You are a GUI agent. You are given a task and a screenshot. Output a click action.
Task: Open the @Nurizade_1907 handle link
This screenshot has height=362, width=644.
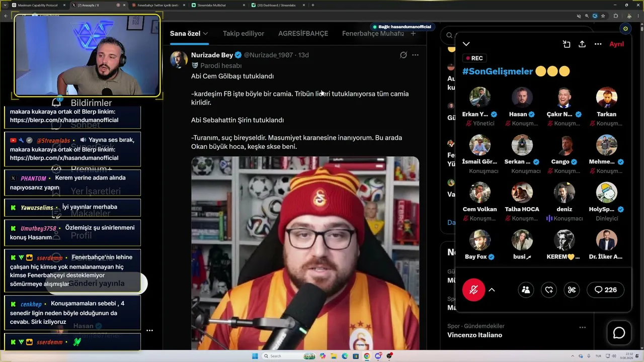pos(268,55)
